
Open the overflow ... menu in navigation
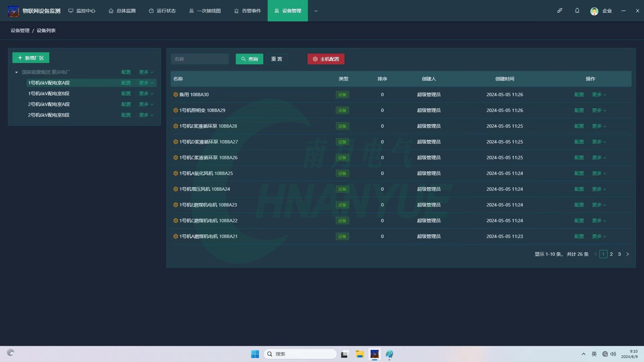[316, 11]
